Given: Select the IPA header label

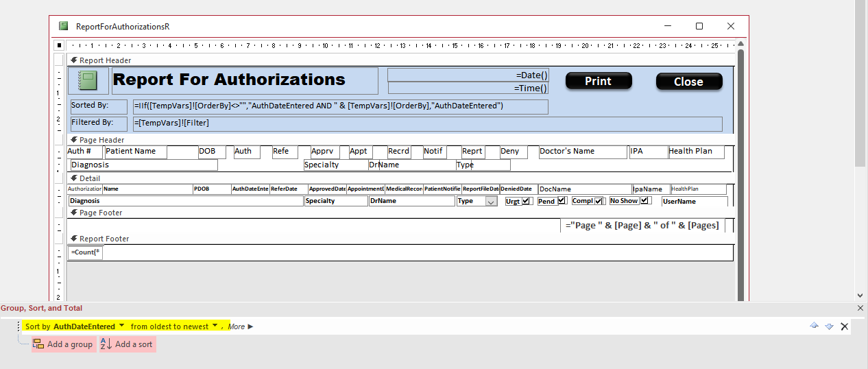Looking at the screenshot, I should (649, 152).
